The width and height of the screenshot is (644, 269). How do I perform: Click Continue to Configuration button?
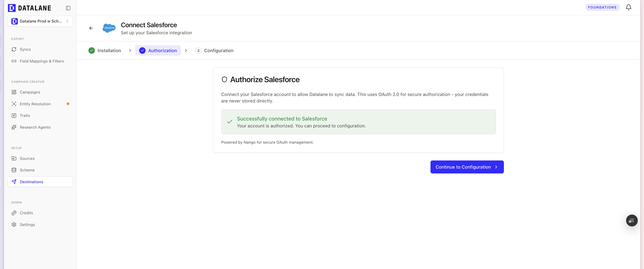(x=467, y=167)
